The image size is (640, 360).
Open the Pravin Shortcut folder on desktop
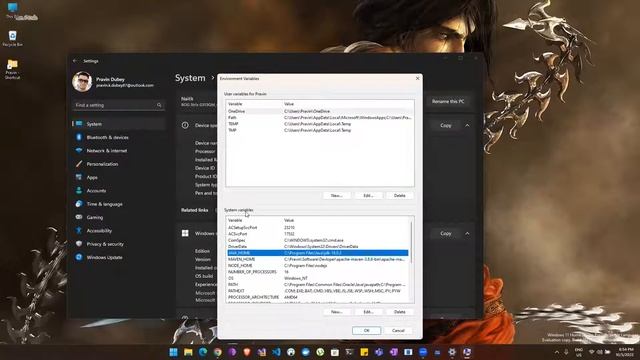[13, 69]
